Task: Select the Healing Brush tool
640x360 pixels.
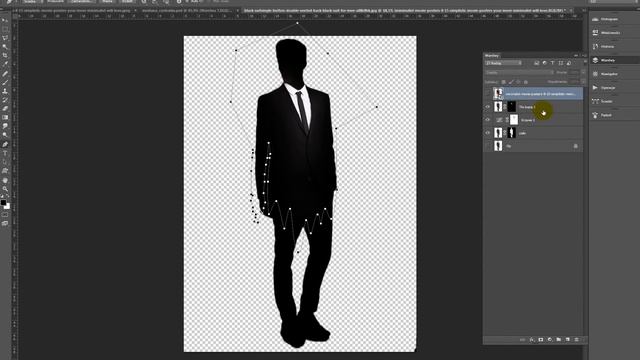Action: (5, 73)
